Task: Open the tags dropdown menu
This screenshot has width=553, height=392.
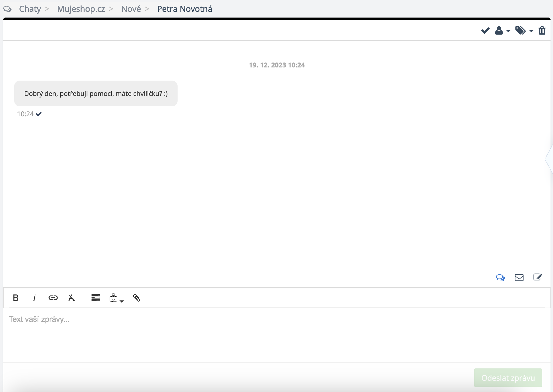Action: (x=523, y=30)
